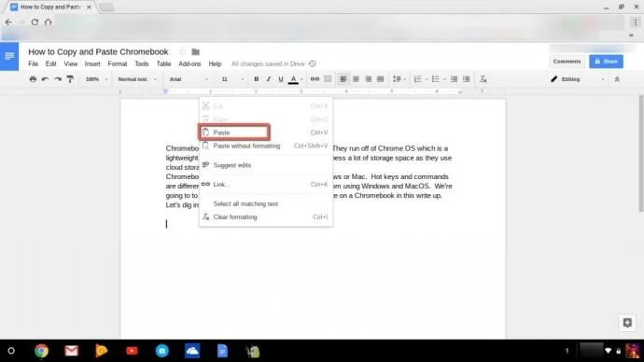Toggle Italic formatting
The width and height of the screenshot is (644, 362).
point(268,78)
